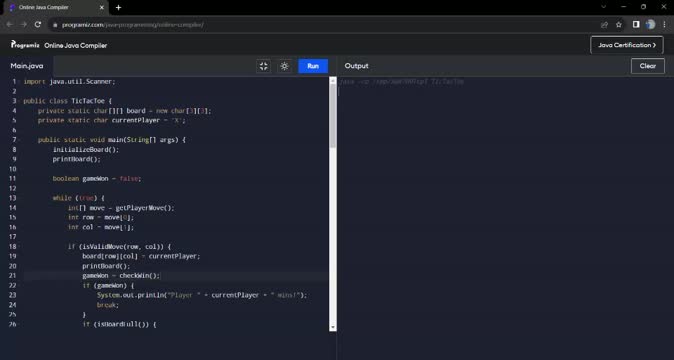Viewport: 674px width, 360px height.
Task: Click the editor vertical scrollbar thumb
Action: point(332,116)
